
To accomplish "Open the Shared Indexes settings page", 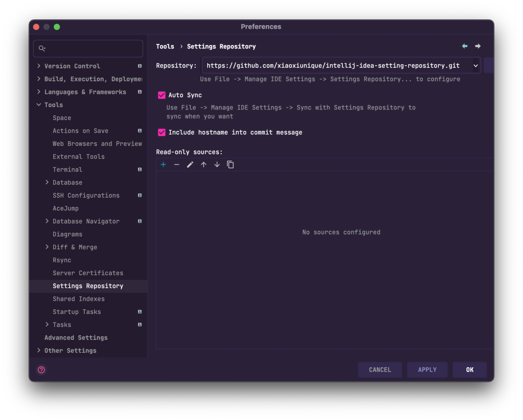I will pos(78,299).
